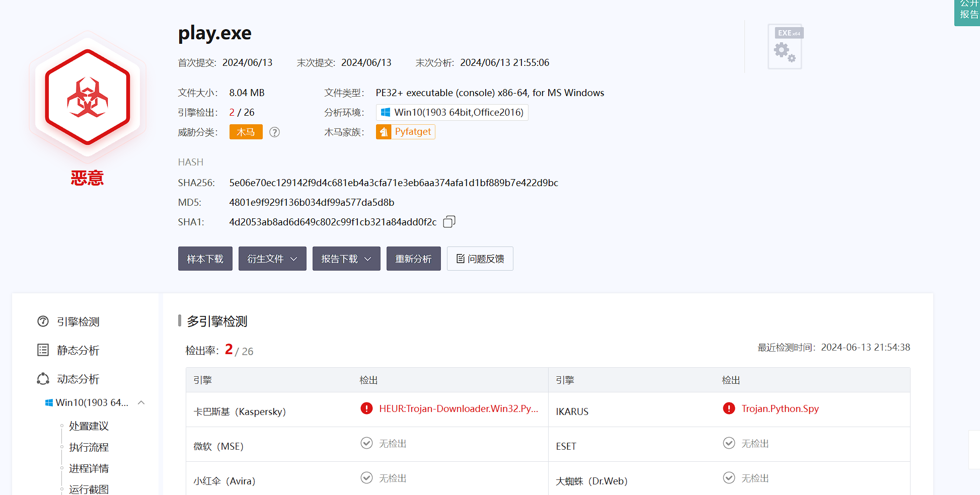Click the Pyfatget trojan family tag
980x495 pixels.
click(x=406, y=132)
